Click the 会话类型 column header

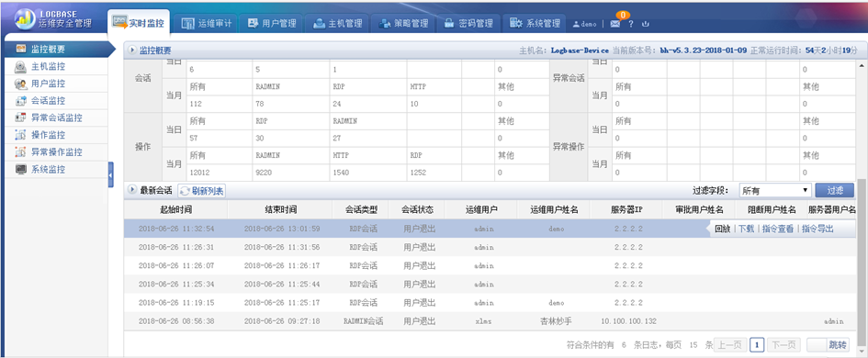coord(362,209)
